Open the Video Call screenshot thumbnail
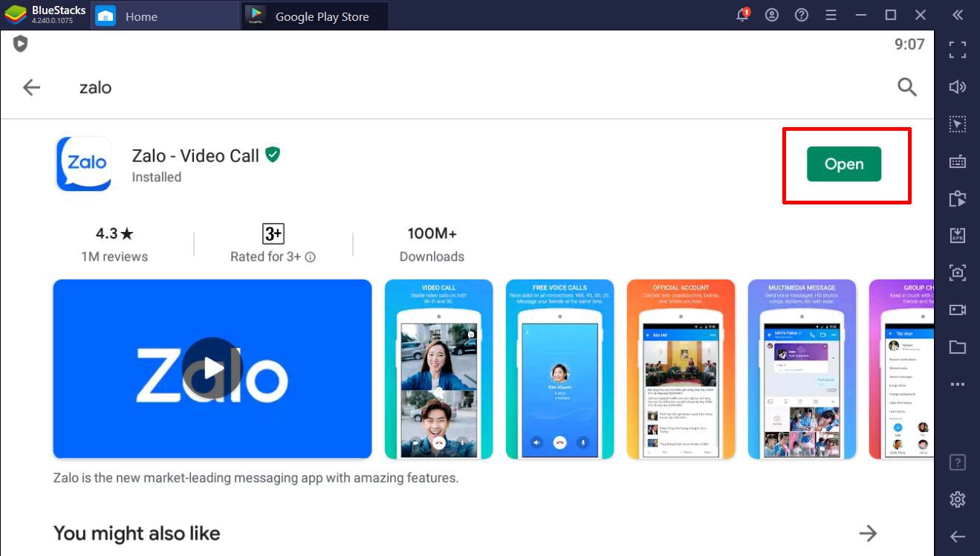Image resolution: width=980 pixels, height=556 pixels. pos(438,369)
